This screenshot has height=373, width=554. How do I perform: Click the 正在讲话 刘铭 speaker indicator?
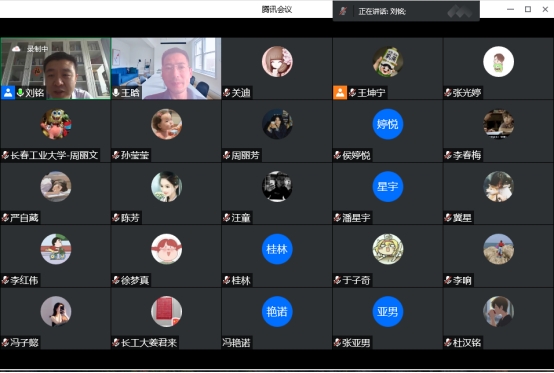click(382, 12)
